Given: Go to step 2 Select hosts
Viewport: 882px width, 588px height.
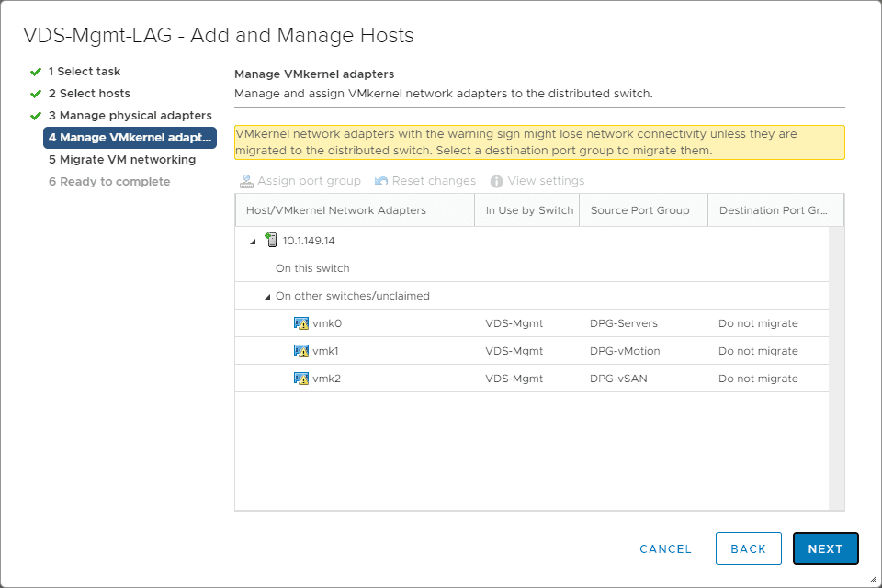Looking at the screenshot, I should pyautogui.click(x=89, y=94).
